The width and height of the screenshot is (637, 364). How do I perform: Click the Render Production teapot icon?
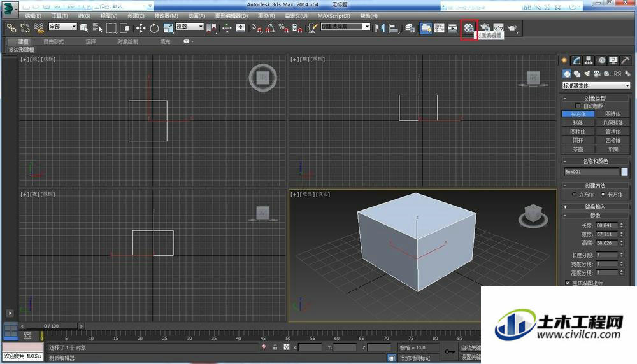click(x=512, y=28)
